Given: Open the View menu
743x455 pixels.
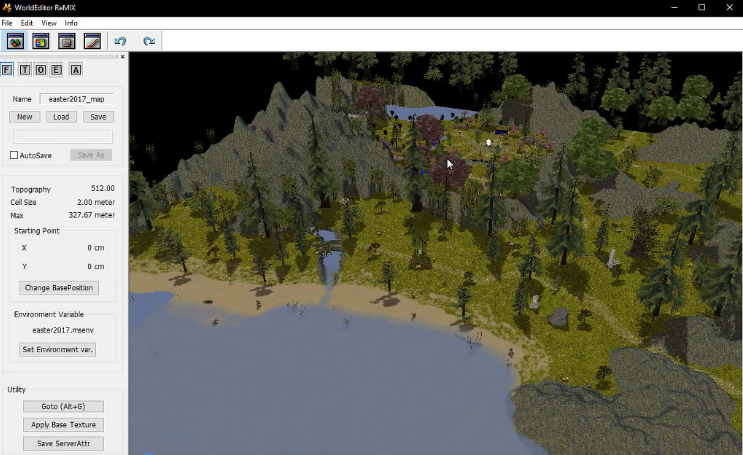Looking at the screenshot, I should (x=49, y=22).
